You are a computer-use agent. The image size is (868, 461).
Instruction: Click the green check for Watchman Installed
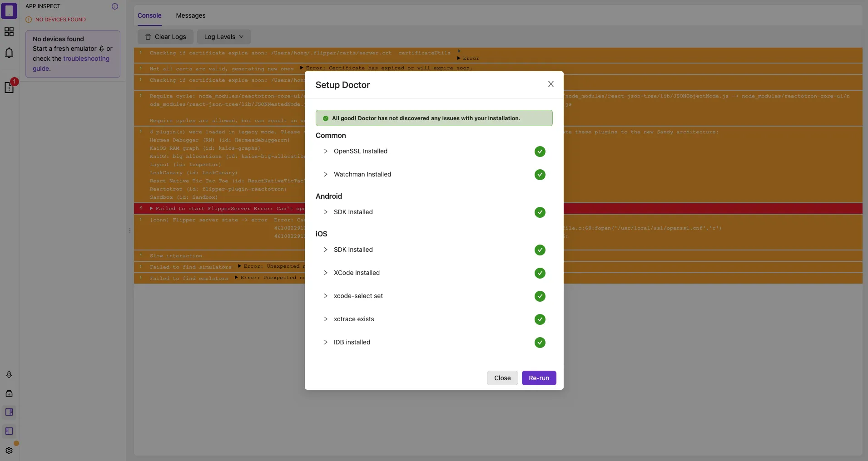click(x=540, y=175)
